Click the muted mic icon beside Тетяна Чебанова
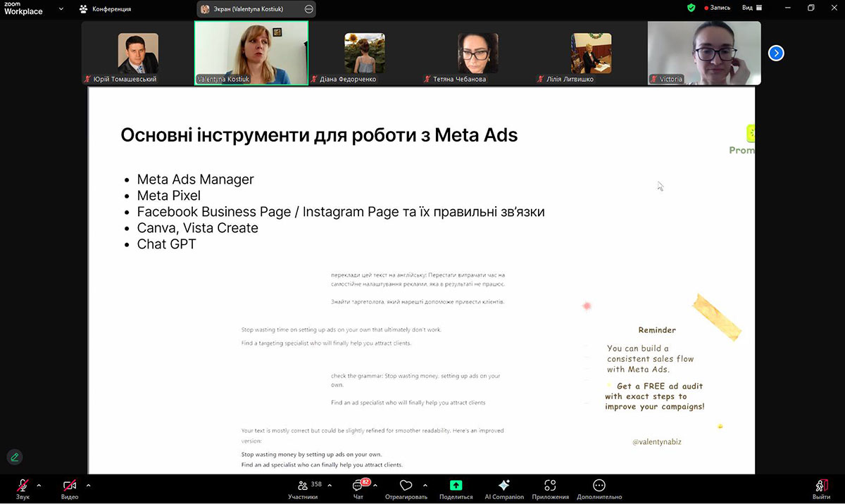The height and width of the screenshot is (504, 845). [428, 80]
